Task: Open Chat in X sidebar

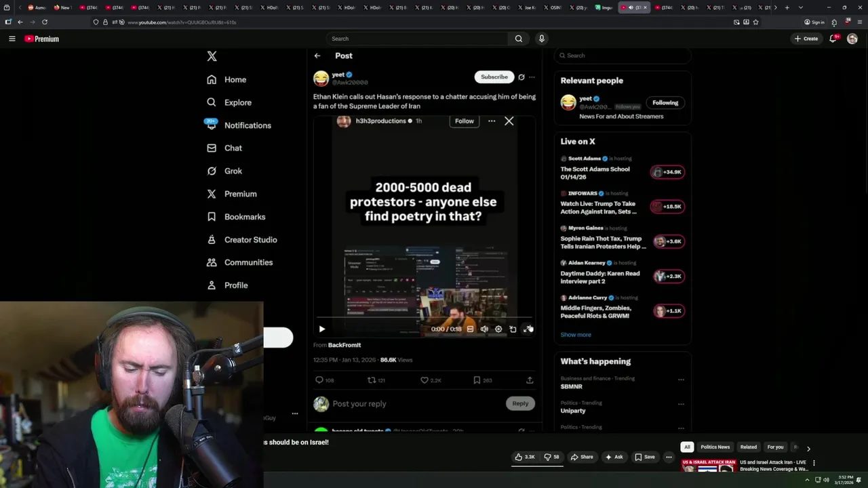Action: coord(224,148)
